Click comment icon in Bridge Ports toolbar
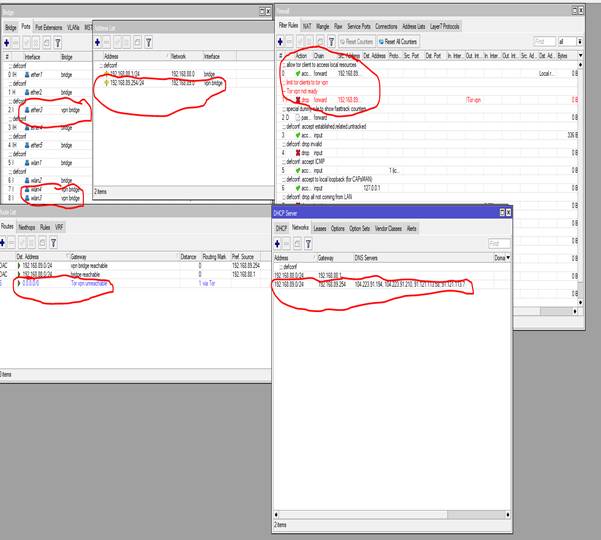The height and width of the screenshot is (540, 601). (x=46, y=43)
